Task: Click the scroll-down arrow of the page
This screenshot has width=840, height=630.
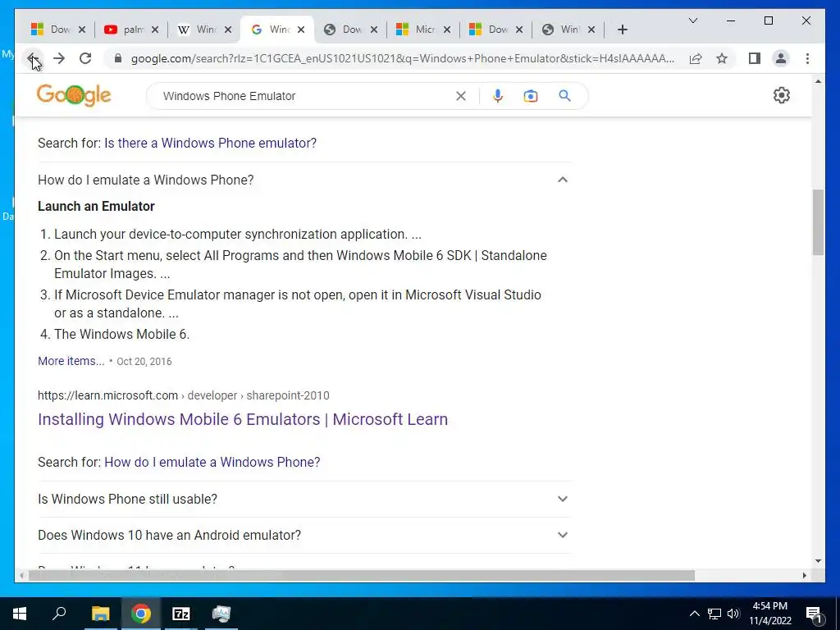Action: pos(818,561)
